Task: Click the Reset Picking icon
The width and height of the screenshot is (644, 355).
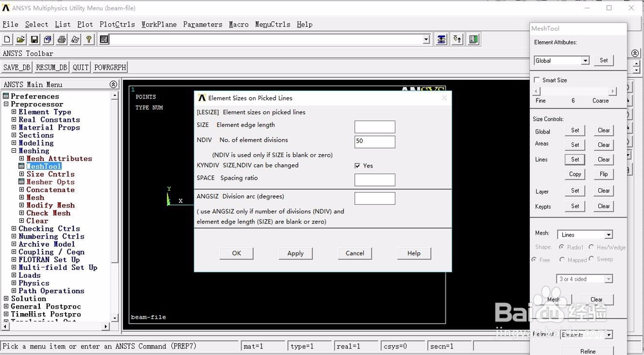Action: pos(457,39)
